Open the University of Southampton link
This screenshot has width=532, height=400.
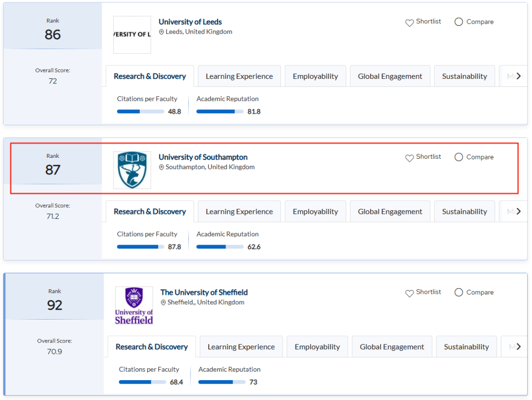click(203, 157)
